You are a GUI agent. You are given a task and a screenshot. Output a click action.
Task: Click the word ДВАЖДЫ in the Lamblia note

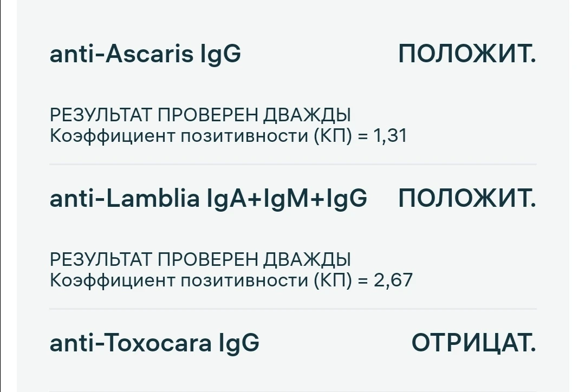pos(307,259)
